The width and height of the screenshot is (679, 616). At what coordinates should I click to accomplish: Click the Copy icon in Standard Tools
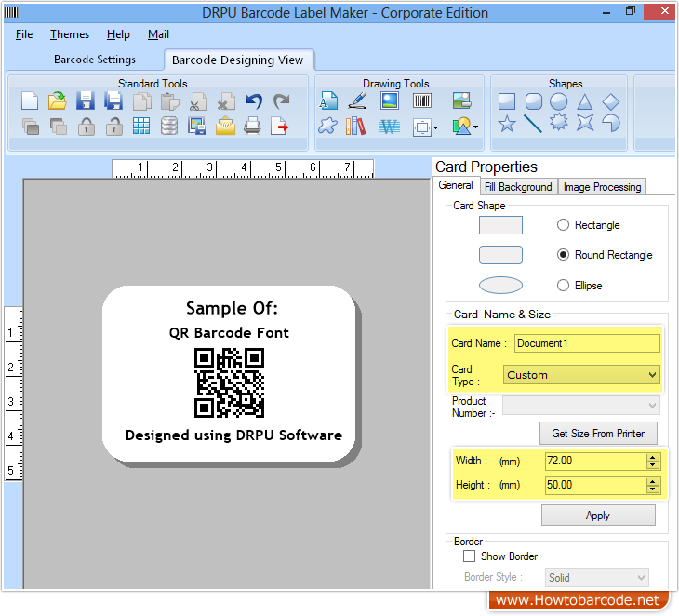[141, 101]
